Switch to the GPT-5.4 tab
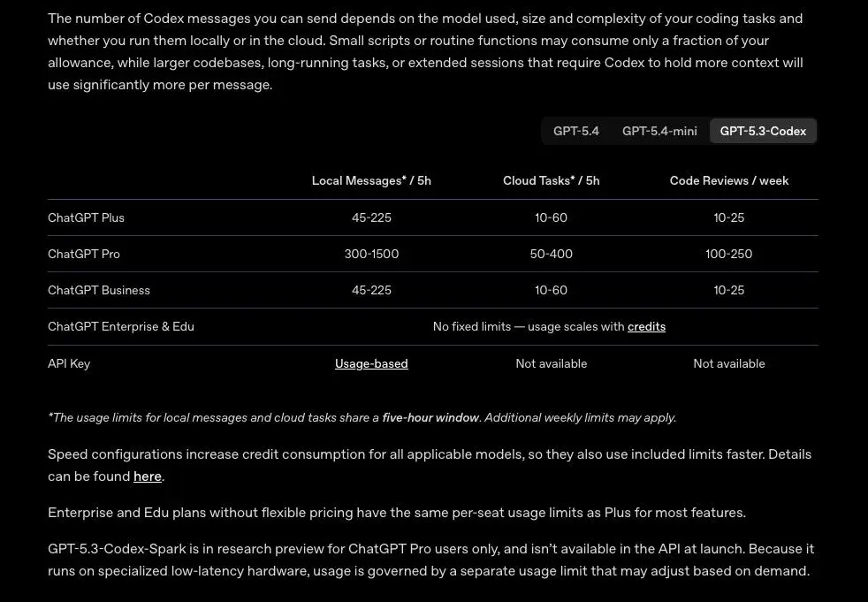The height and width of the screenshot is (602, 868). click(575, 130)
